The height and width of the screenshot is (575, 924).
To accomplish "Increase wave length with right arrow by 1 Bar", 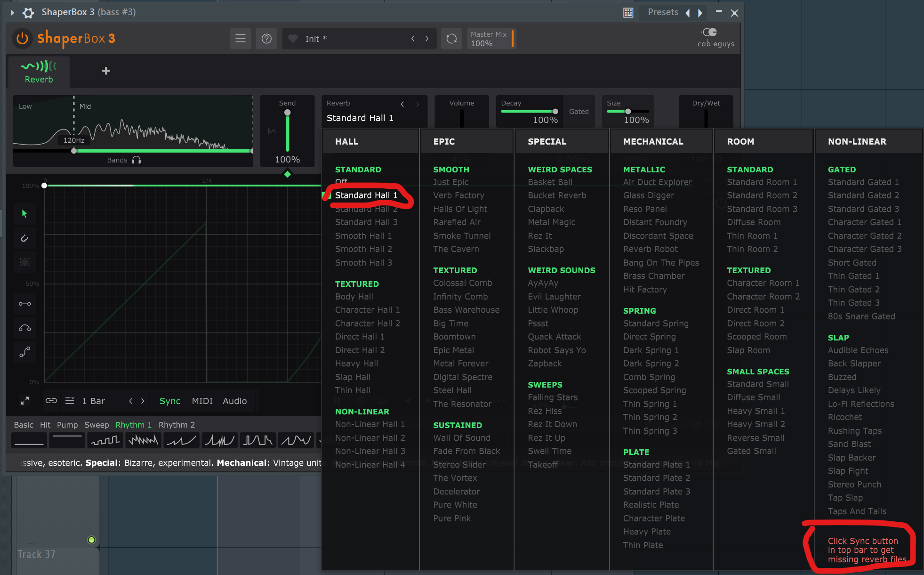I will 143,401.
